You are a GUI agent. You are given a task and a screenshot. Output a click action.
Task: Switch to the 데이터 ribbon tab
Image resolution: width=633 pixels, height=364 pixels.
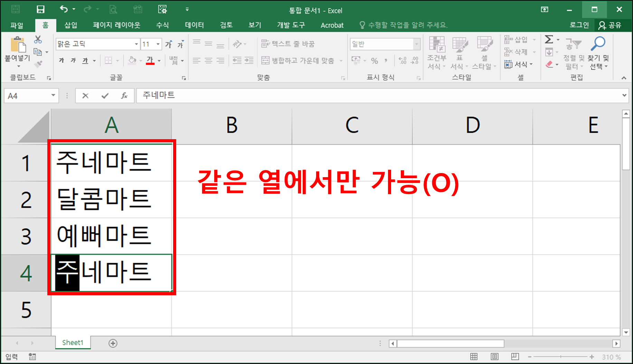coord(195,25)
